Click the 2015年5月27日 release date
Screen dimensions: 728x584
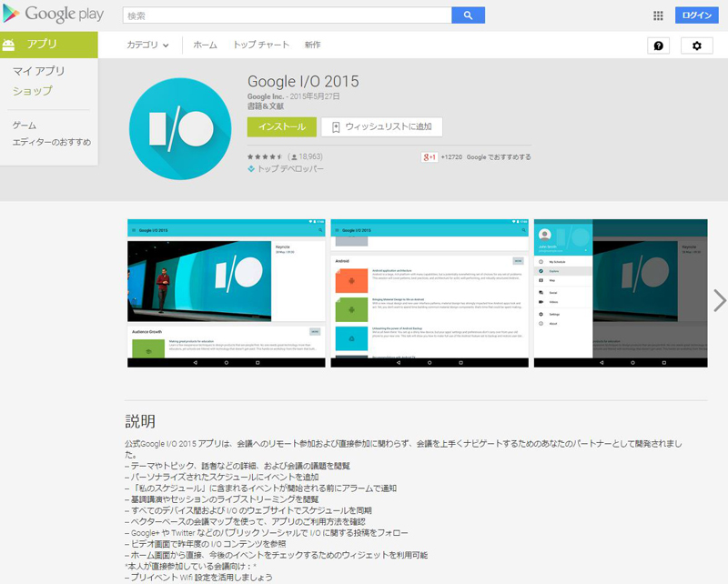[x=315, y=96]
